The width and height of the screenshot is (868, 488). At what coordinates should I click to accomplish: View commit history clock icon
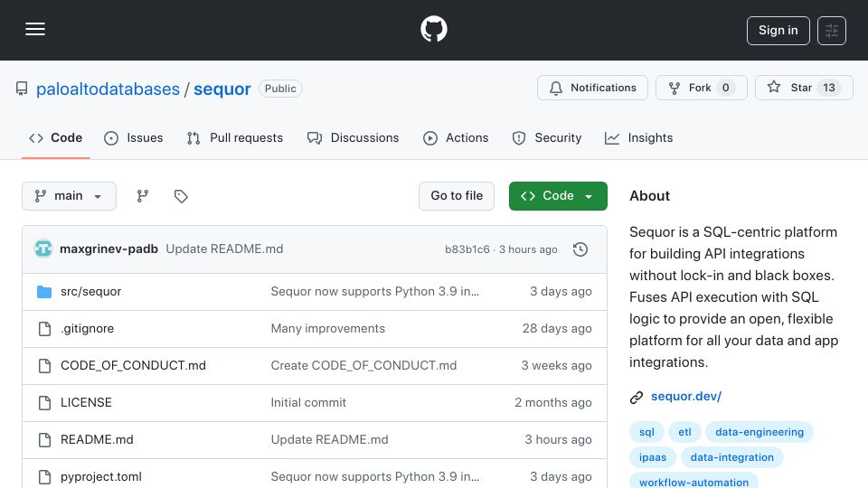pos(580,249)
